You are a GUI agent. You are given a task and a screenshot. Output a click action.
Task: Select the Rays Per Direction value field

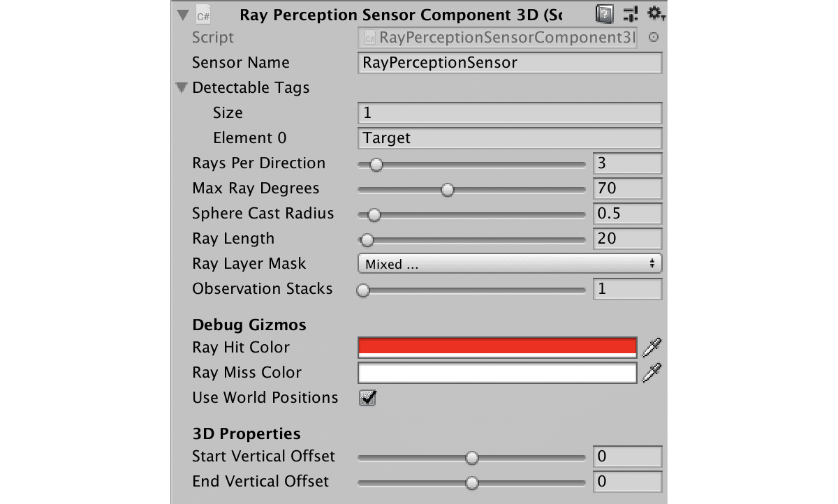pos(626,163)
